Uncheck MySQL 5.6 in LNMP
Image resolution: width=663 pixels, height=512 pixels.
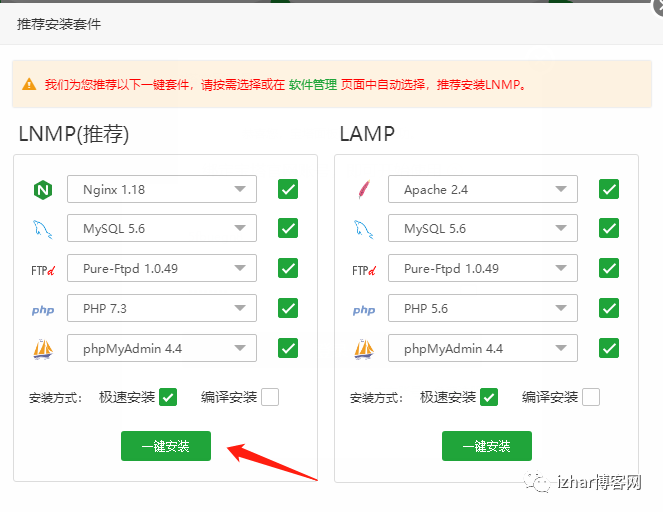coord(288,228)
